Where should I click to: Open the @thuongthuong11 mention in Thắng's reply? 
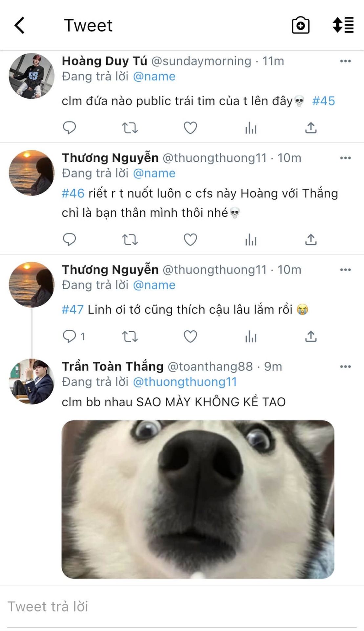pos(185,382)
